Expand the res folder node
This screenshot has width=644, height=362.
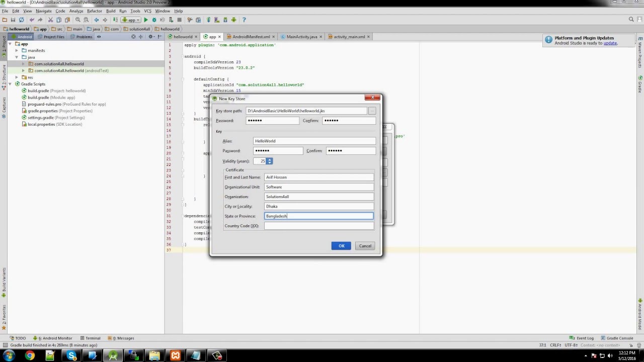(x=17, y=77)
